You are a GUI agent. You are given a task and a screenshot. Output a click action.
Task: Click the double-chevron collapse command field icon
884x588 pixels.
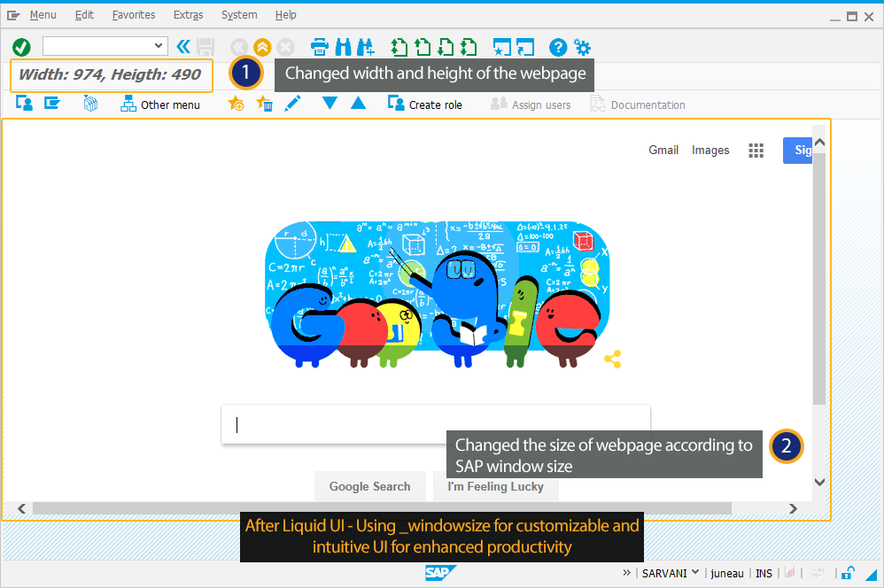[x=183, y=46]
